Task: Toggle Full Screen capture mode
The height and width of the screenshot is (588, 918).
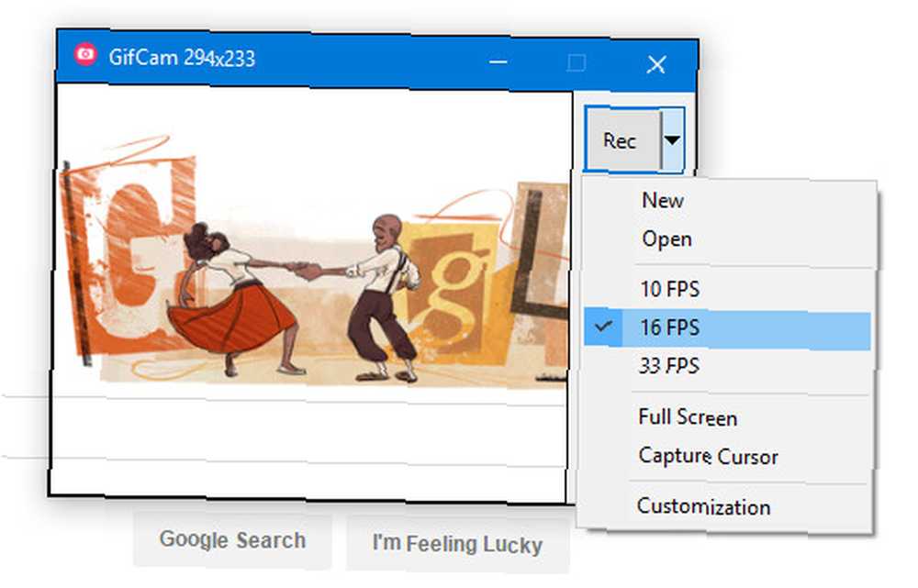Action: [x=725, y=417]
